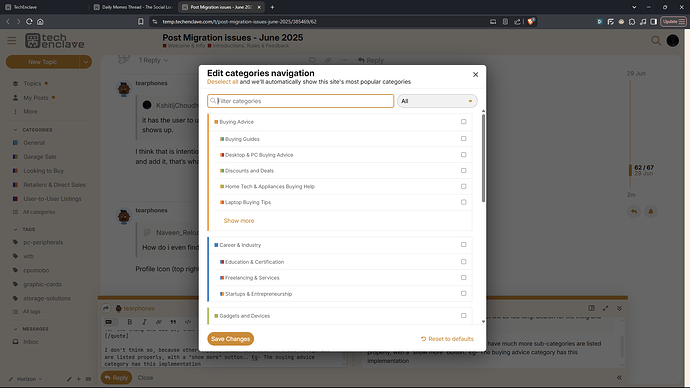The height and width of the screenshot is (388, 690).
Task: Click the Filter categories search field
Action: coord(301,101)
